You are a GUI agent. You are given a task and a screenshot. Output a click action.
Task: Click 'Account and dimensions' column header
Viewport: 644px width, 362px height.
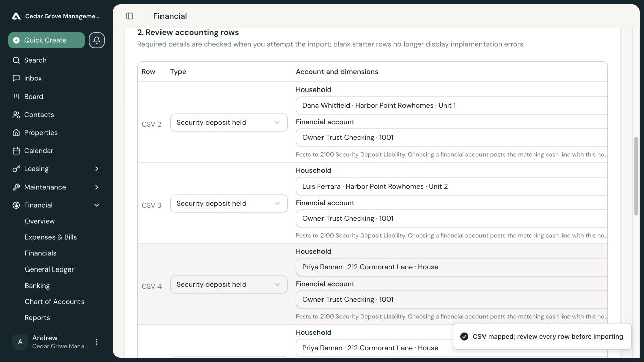337,72
